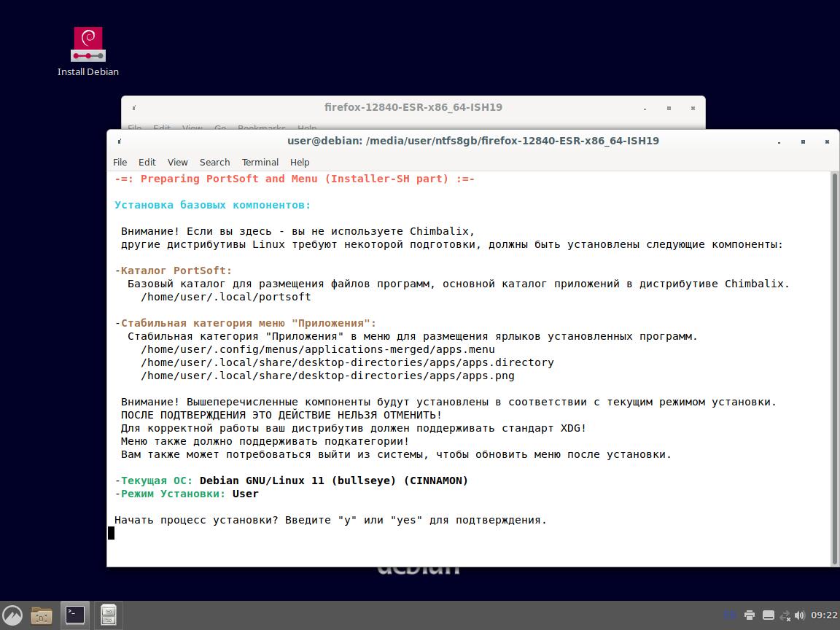
Task: Click the line 'Вам также может потребоваться выйти из системы'
Action: click(396, 454)
